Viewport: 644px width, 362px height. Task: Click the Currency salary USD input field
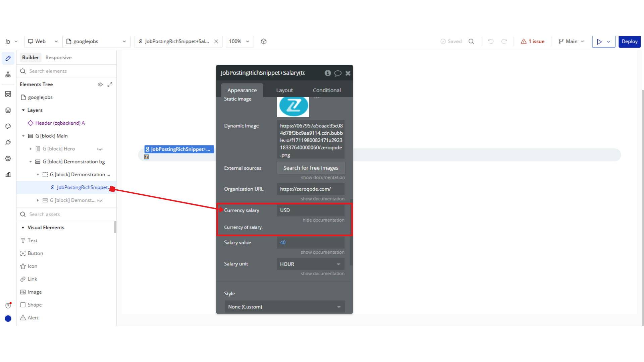point(310,210)
